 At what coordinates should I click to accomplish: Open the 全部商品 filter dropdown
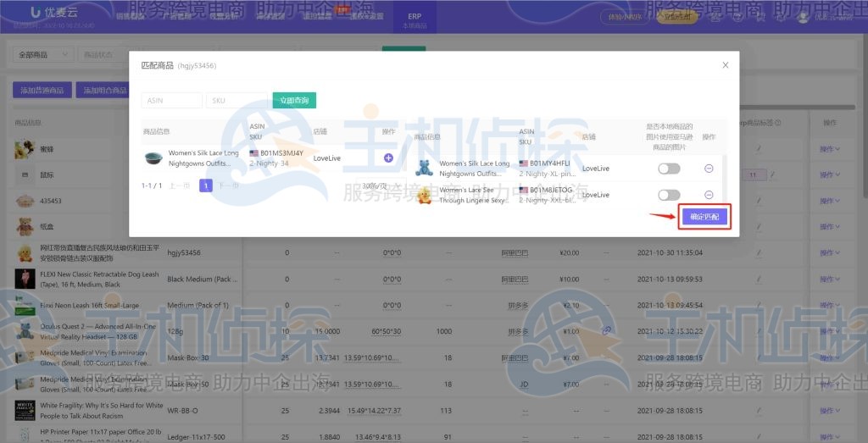pyautogui.click(x=42, y=55)
